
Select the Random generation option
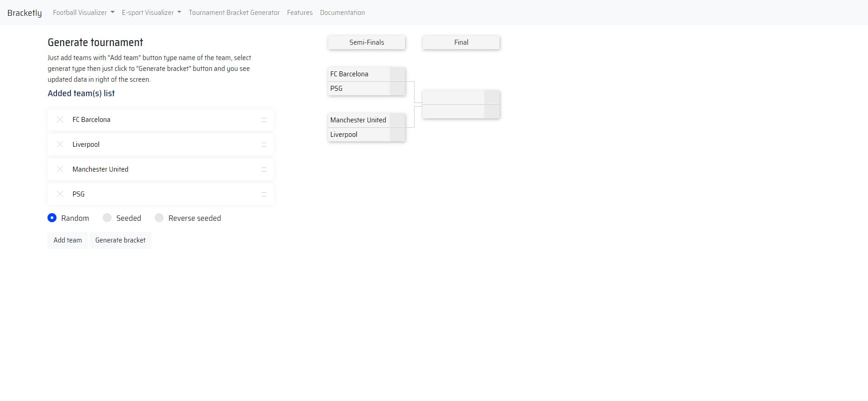(x=52, y=218)
